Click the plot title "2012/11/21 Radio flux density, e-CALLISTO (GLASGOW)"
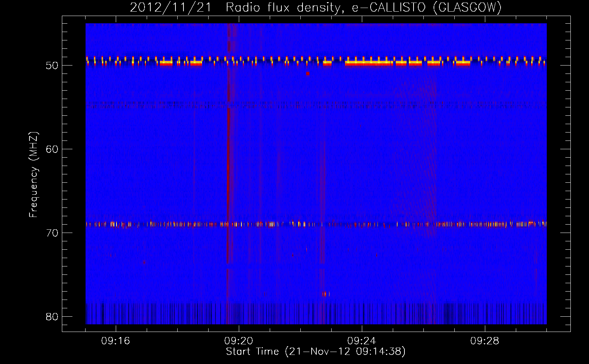This screenshot has width=589, height=364. pos(316,7)
